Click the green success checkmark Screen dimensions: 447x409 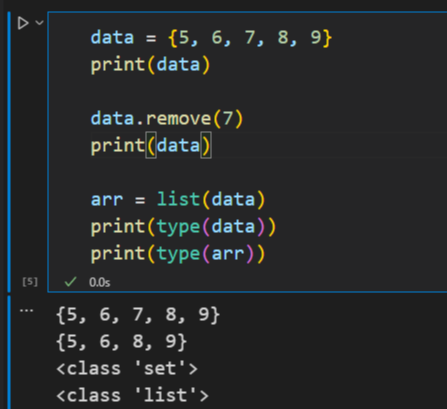(70, 282)
